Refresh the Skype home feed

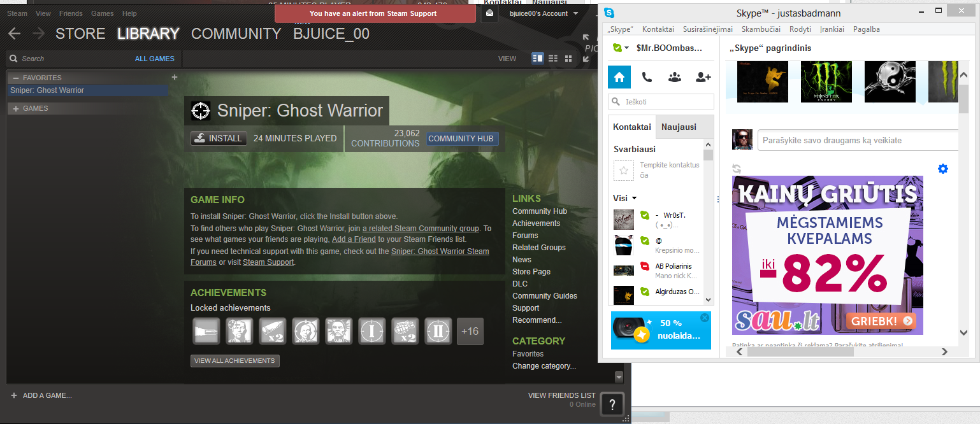tap(737, 169)
